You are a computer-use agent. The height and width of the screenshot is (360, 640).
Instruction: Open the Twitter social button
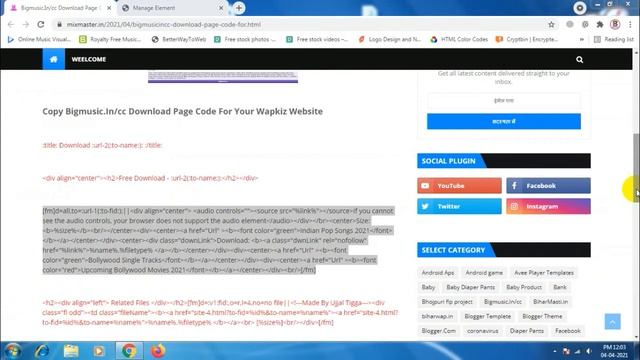[x=459, y=206]
